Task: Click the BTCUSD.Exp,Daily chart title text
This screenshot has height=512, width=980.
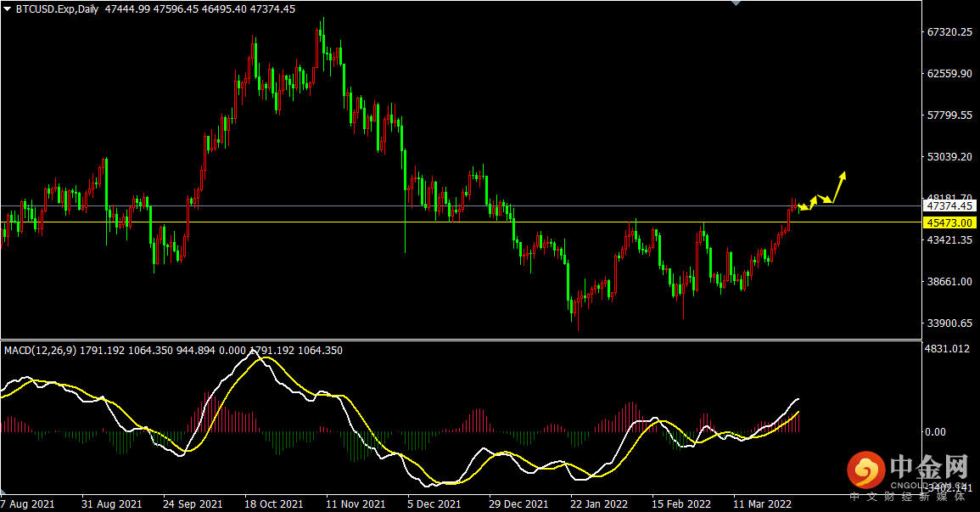Action: [x=57, y=9]
